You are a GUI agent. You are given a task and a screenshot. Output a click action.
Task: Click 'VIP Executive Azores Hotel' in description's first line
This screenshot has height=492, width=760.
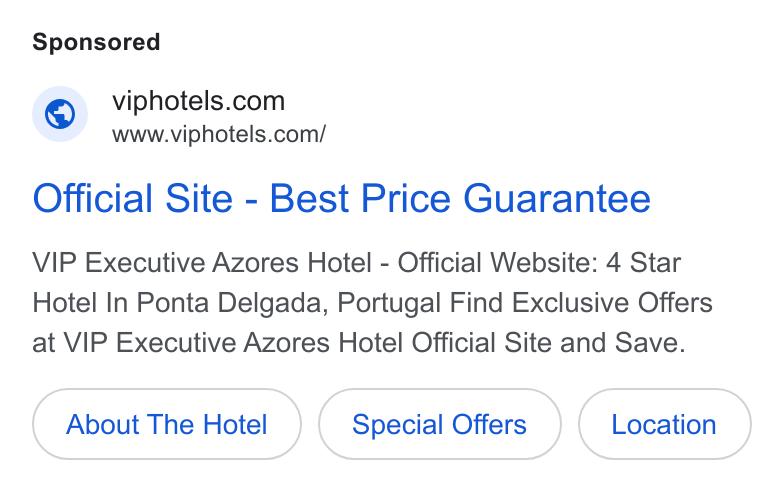click(202, 263)
